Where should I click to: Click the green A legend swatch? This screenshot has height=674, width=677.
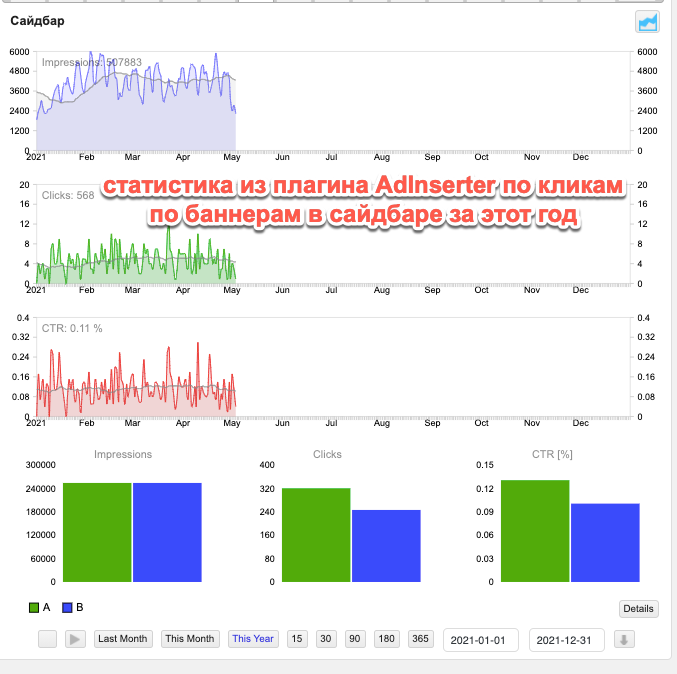click(x=34, y=608)
